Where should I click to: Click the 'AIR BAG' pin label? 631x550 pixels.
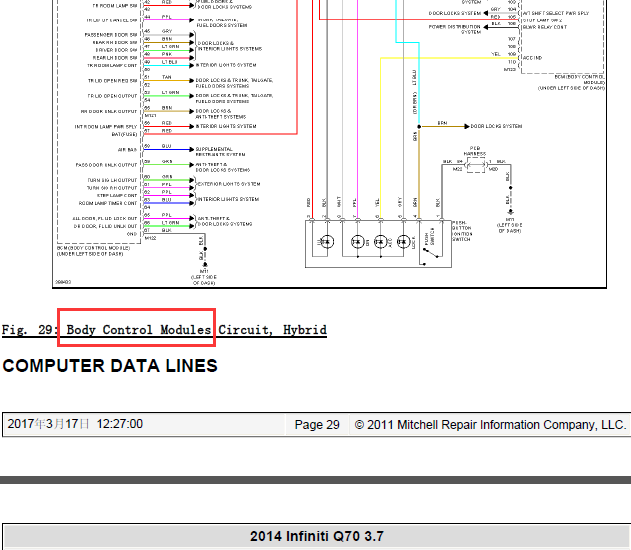point(128,150)
